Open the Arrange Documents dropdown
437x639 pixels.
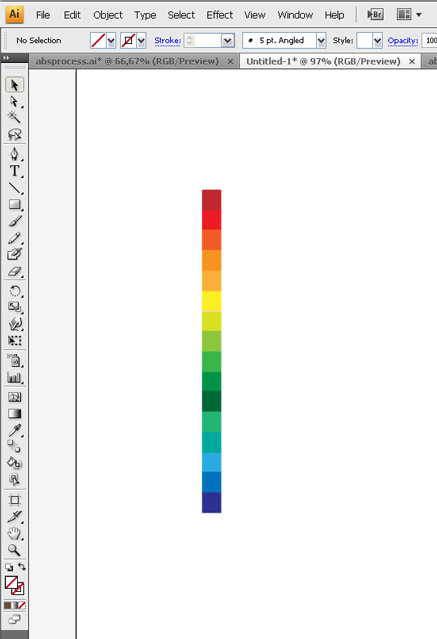[409, 15]
